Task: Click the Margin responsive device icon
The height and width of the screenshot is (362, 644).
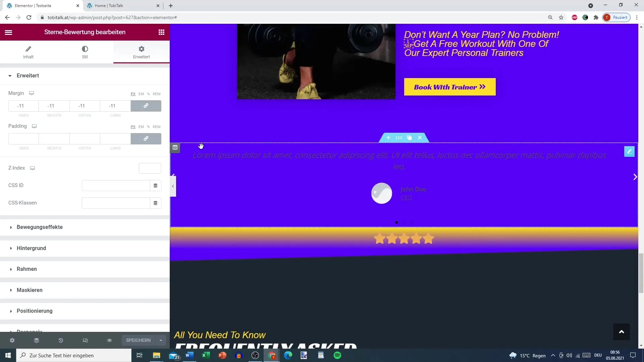Action: [32, 93]
